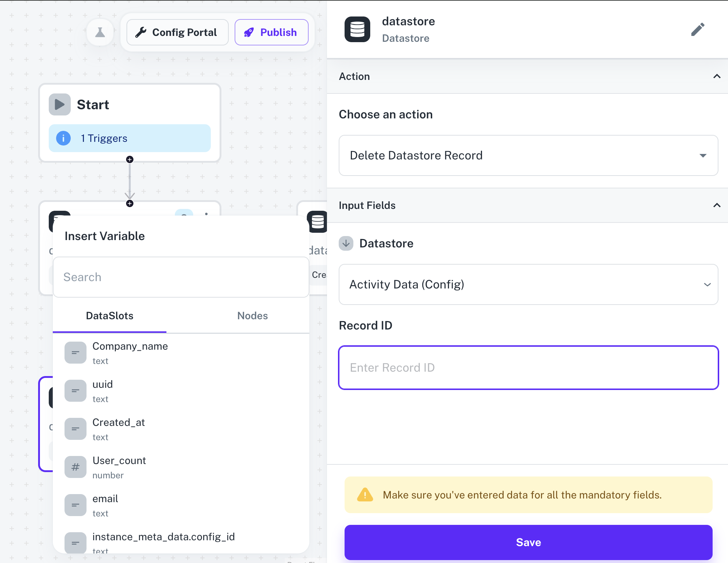Click the flask icon left of Config Portal
Viewport: 728px width, 563px height.
click(100, 32)
